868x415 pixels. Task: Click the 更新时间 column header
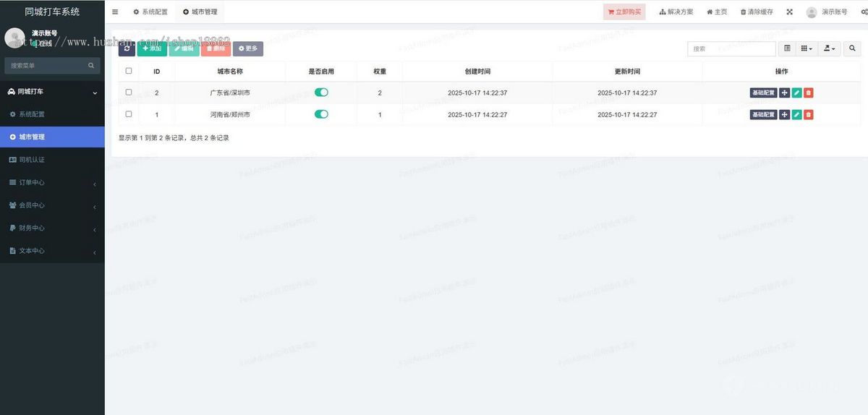point(627,72)
